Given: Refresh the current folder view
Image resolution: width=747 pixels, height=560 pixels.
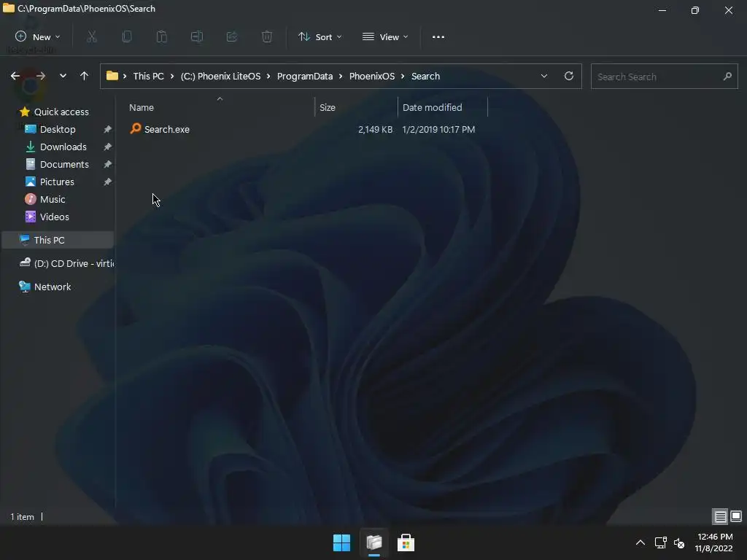Looking at the screenshot, I should tap(569, 76).
